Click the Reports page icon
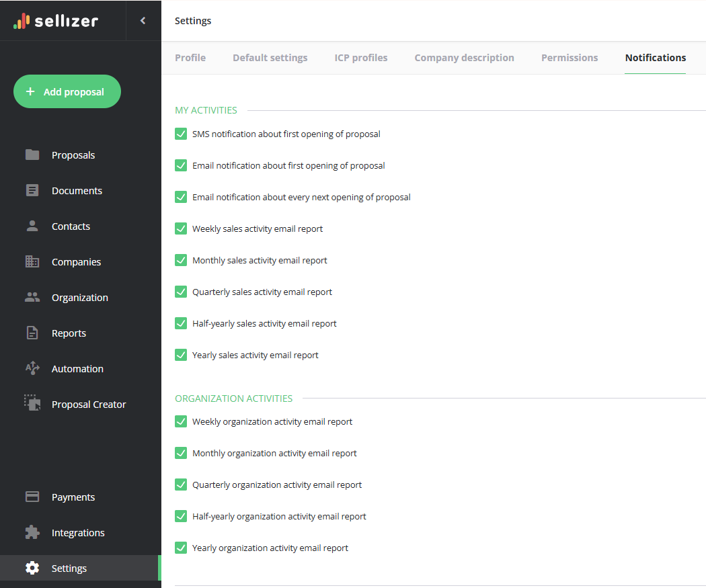The image size is (706, 588). [32, 333]
